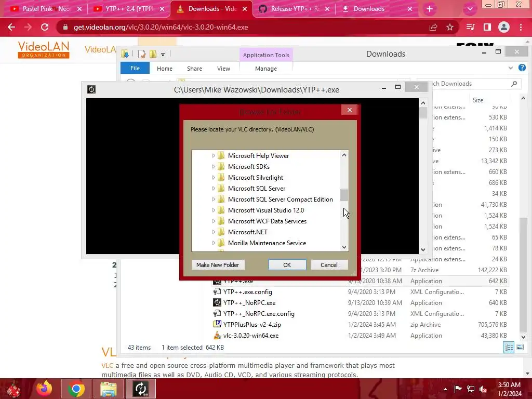Click the search magnifier icon in Explorer

(x=514, y=84)
